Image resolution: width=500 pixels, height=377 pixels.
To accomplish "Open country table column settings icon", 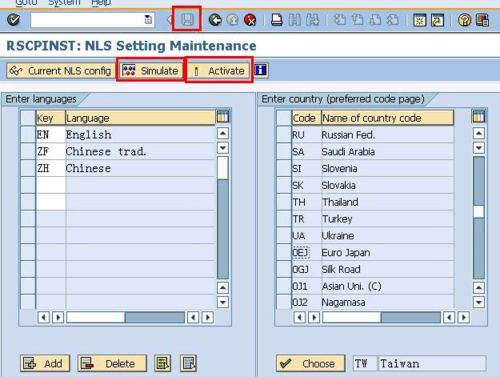I will coord(479,117).
